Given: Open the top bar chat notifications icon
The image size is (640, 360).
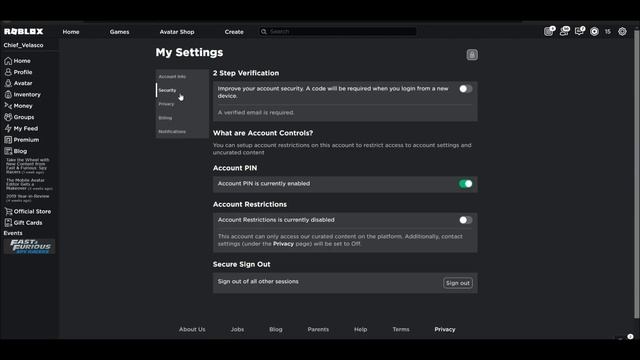Looking at the screenshot, I should point(580,31).
